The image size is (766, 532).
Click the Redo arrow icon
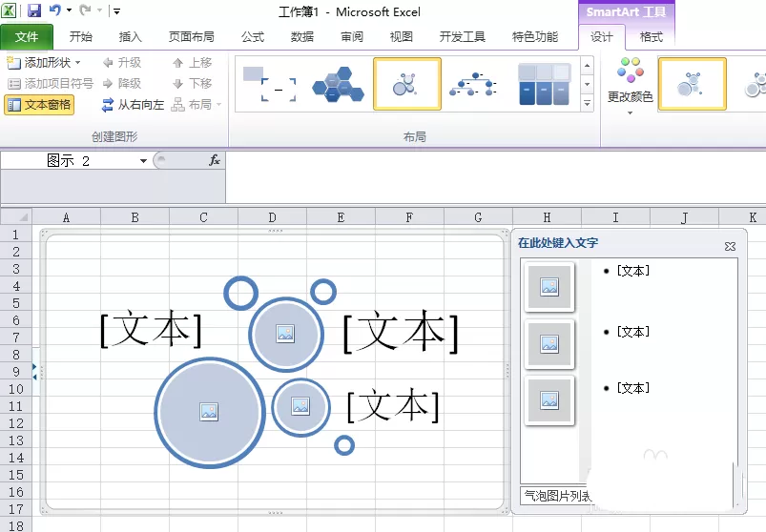(85, 10)
